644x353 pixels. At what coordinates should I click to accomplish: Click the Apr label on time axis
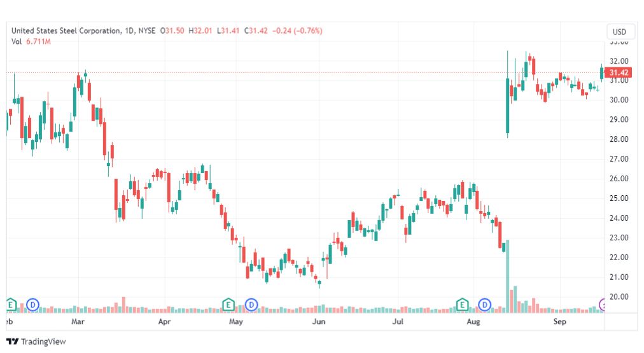coord(164,321)
